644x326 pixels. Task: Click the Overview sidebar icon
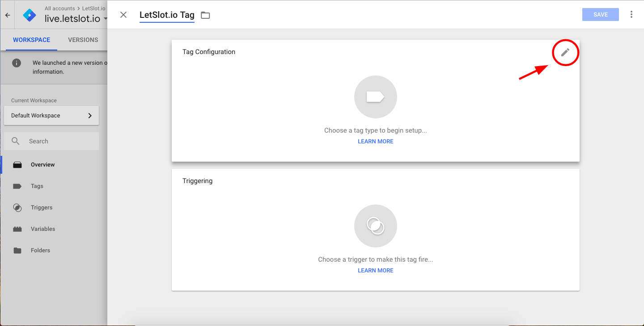tap(17, 165)
